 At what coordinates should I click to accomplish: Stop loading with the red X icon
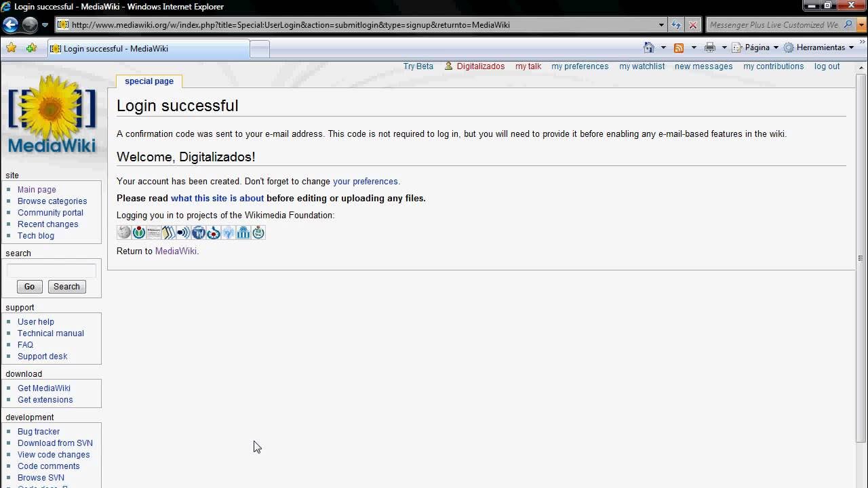pos(692,25)
